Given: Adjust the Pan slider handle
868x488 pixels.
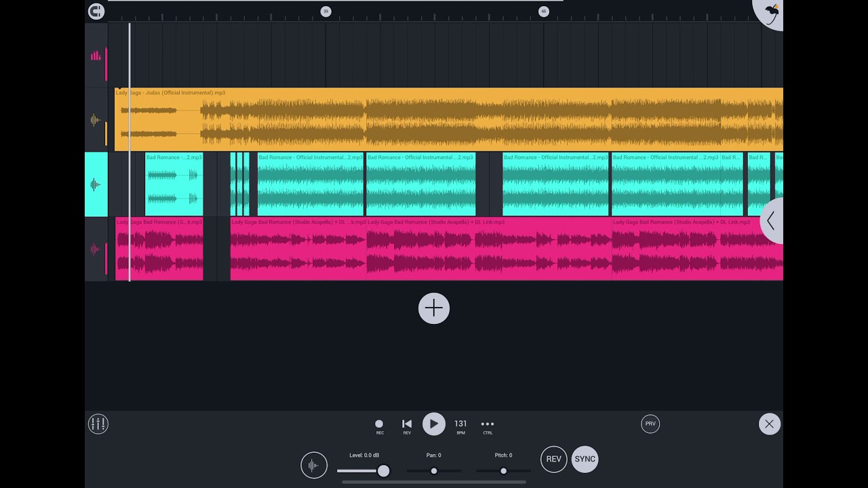Looking at the screenshot, I should (434, 471).
